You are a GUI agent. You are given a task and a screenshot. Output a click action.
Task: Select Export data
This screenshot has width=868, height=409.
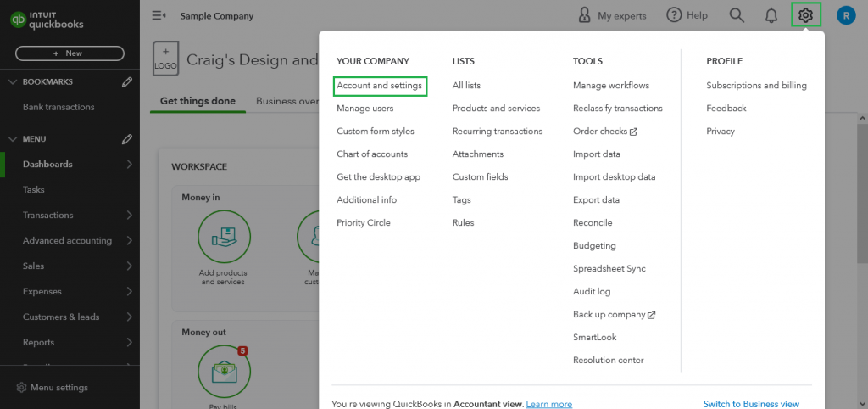tap(596, 200)
